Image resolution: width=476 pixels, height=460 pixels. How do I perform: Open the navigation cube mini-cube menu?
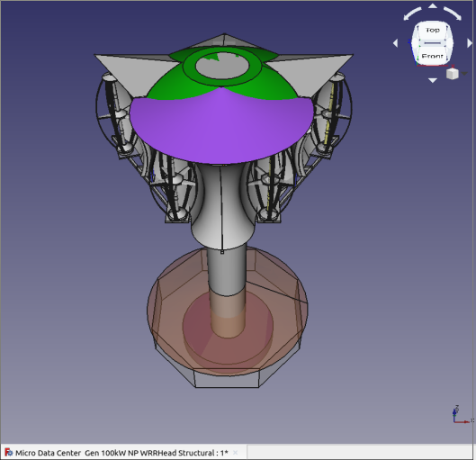coord(453,74)
